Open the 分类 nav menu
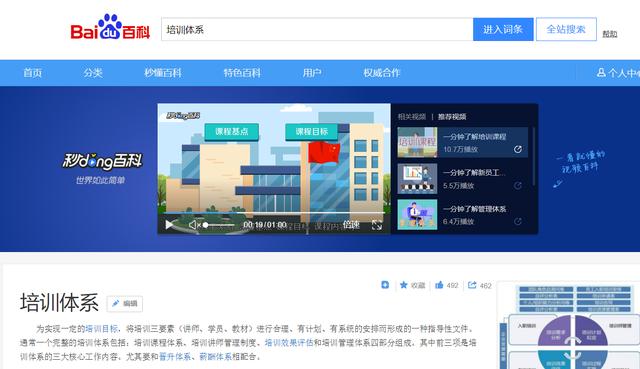640x369 pixels. (x=93, y=73)
